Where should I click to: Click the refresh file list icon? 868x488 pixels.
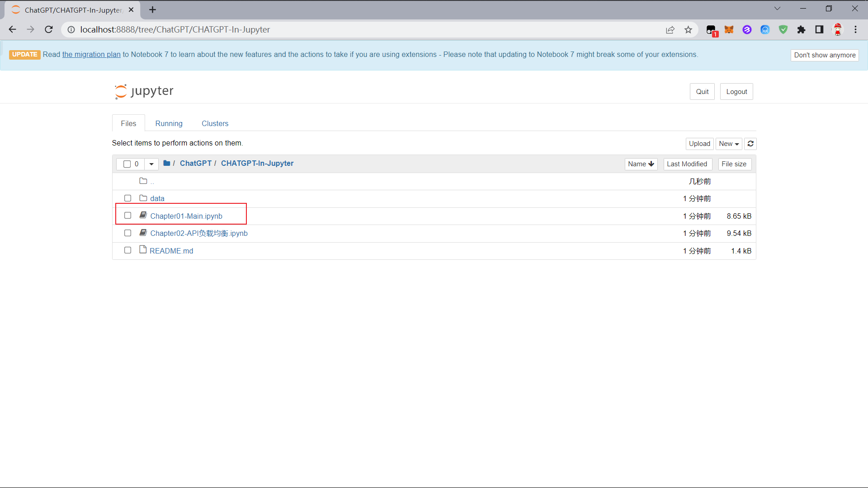pyautogui.click(x=750, y=144)
